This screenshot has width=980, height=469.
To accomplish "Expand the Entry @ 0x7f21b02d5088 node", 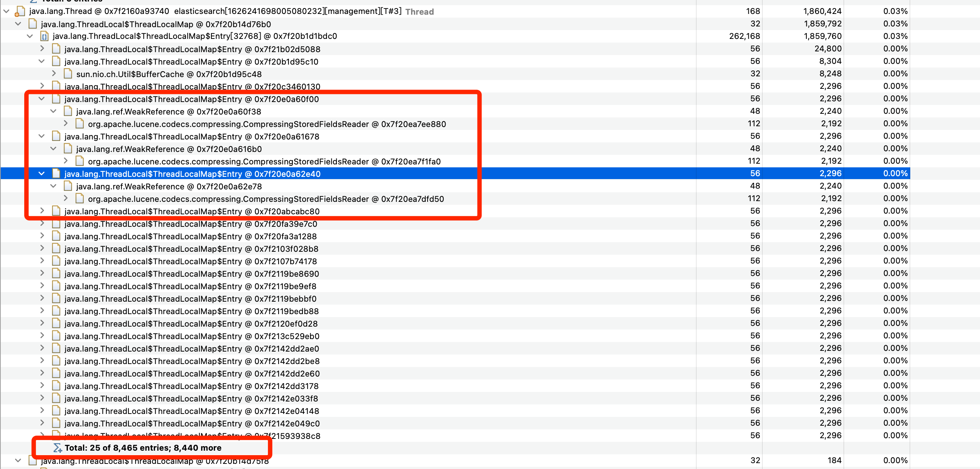I will 42,49.
